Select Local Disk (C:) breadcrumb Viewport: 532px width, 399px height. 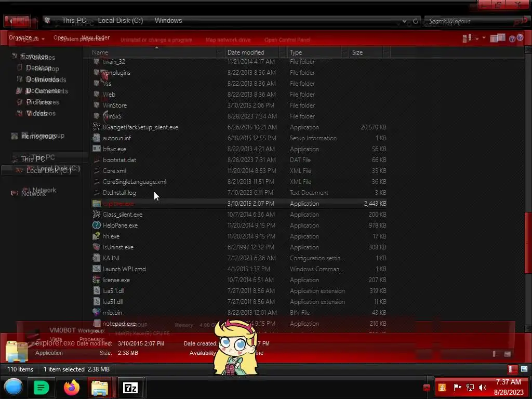(x=121, y=21)
